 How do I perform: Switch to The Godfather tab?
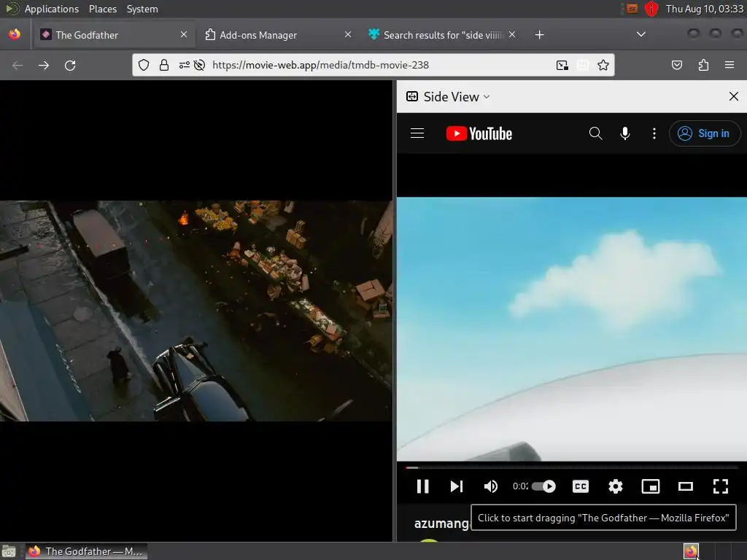[113, 35]
